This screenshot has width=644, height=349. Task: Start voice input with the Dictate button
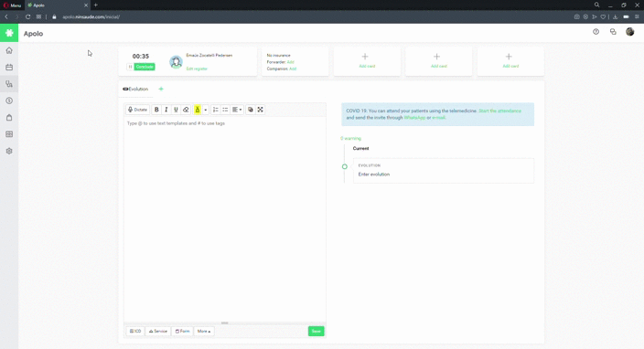pyautogui.click(x=137, y=110)
